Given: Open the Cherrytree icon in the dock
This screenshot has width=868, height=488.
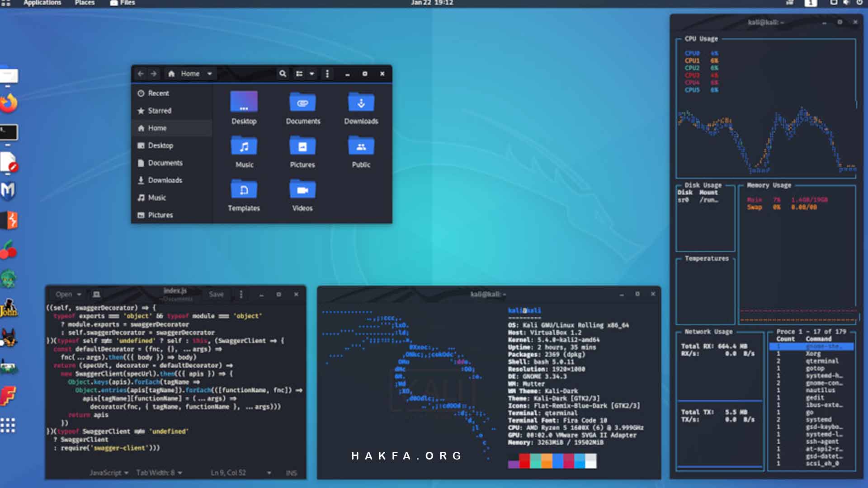Looking at the screenshot, I should pos(8,250).
